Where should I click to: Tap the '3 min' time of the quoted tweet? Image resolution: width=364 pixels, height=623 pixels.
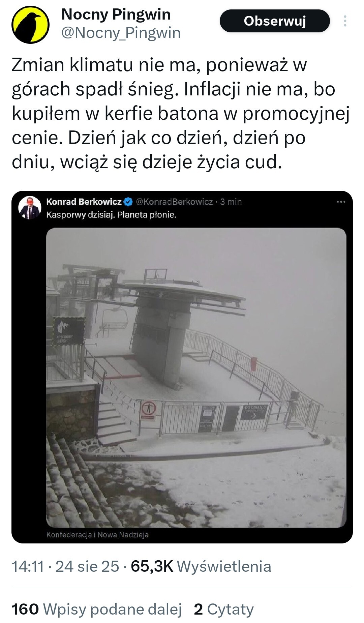(231, 202)
